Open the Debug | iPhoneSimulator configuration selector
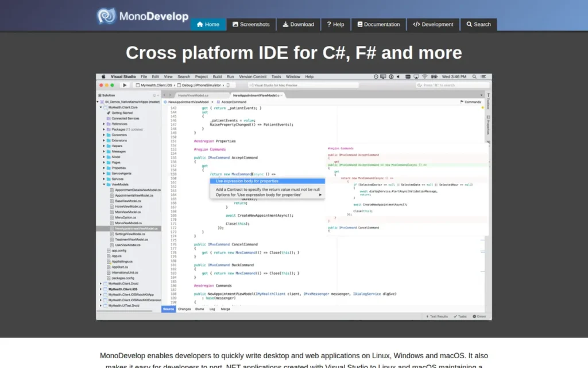 pyautogui.click(x=200, y=85)
